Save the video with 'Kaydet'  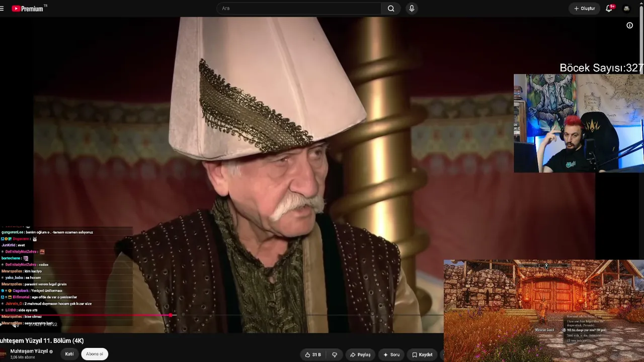pyautogui.click(x=422, y=354)
